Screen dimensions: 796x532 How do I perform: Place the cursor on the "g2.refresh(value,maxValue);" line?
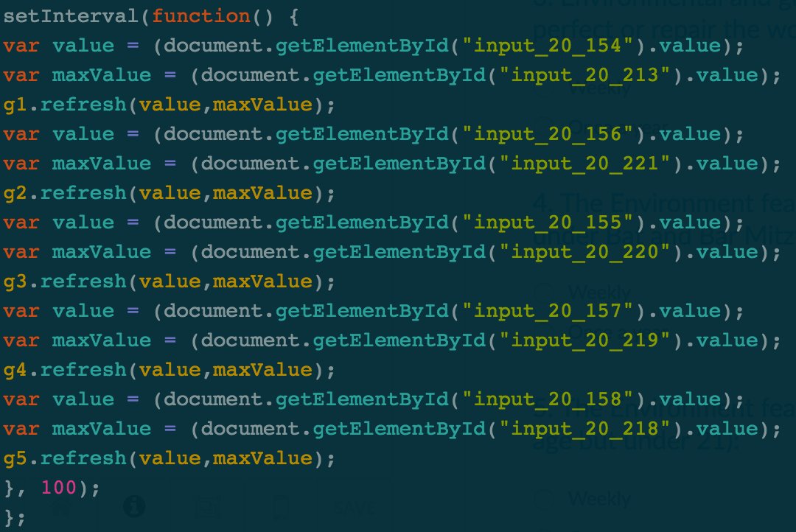169,193
